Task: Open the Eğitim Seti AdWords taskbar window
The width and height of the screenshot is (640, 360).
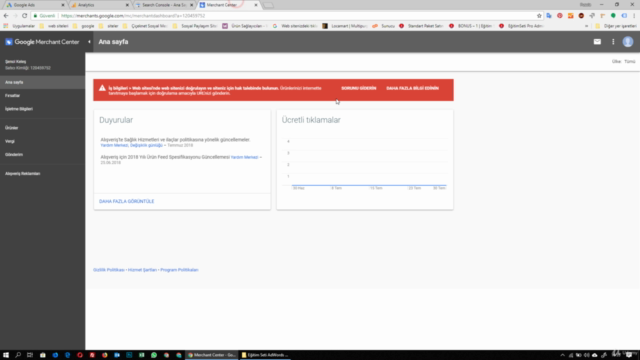Action: tap(264, 355)
